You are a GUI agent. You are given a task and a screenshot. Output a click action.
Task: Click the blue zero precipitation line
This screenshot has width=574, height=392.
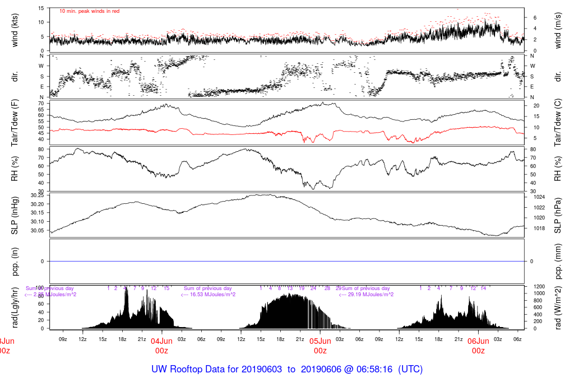287,261
